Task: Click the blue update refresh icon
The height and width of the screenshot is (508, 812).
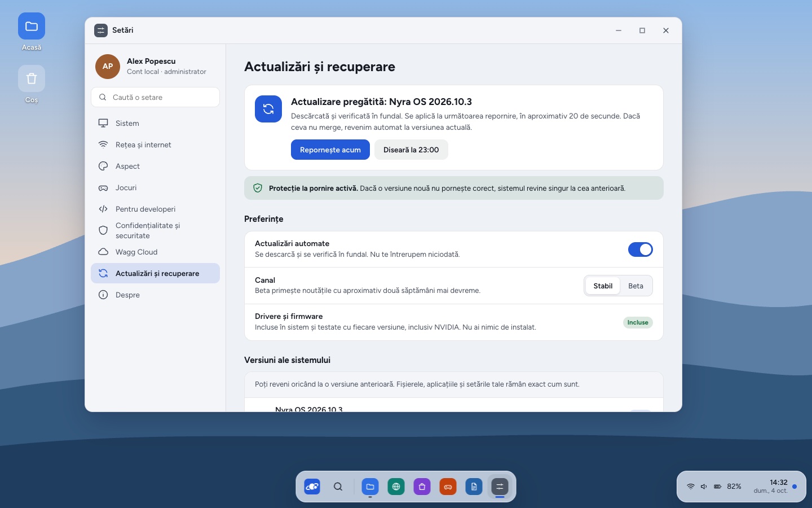Action: 268,109
